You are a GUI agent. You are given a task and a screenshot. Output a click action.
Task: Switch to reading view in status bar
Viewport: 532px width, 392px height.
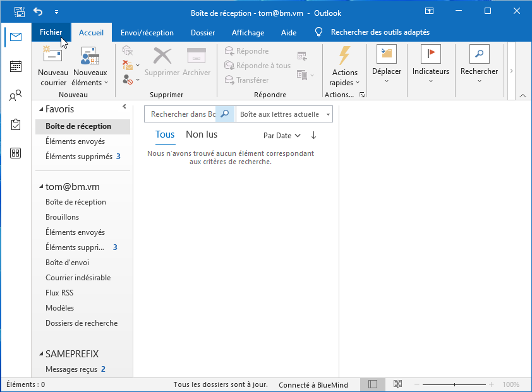tap(397, 384)
